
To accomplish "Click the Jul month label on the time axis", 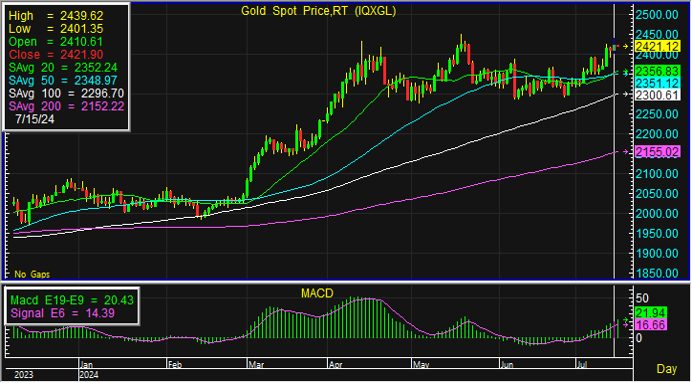I will click(583, 364).
